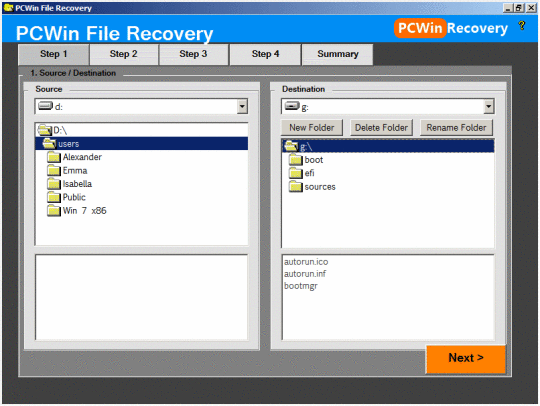Image resolution: width=540 pixels, height=406 pixels.
Task: Click the sources folder icon
Action: 295,187
